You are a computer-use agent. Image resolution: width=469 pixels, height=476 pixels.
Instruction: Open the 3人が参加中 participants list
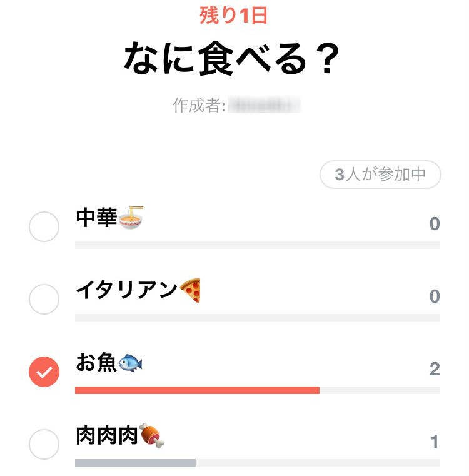click(x=380, y=175)
